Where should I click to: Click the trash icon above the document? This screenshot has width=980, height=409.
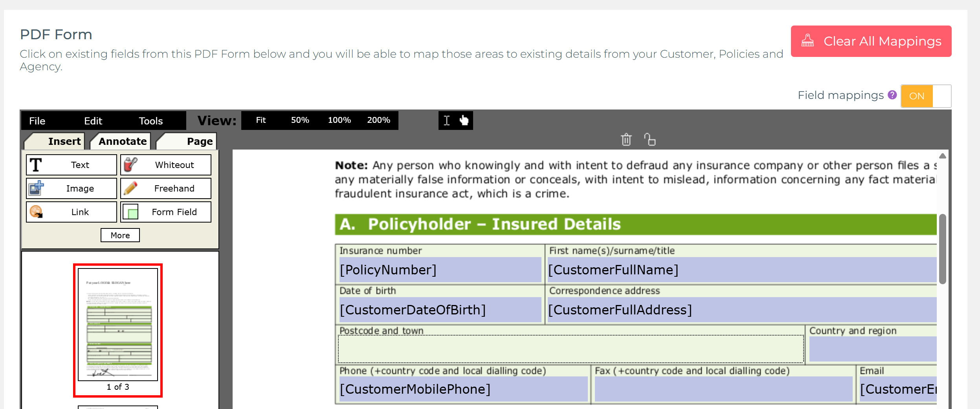tap(626, 140)
